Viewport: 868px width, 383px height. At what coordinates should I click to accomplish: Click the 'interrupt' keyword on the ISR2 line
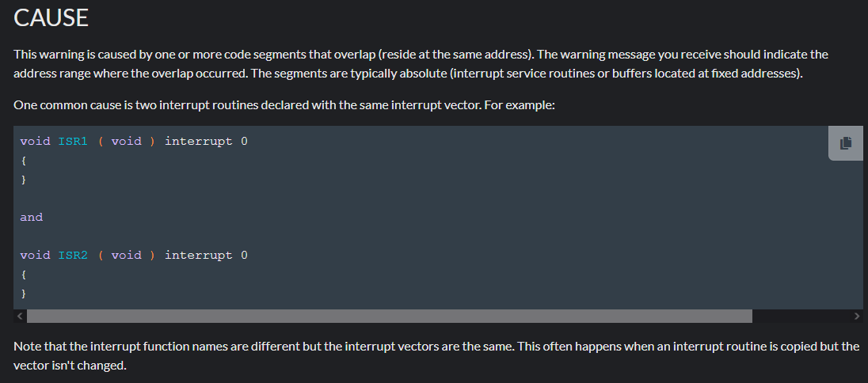pos(199,255)
